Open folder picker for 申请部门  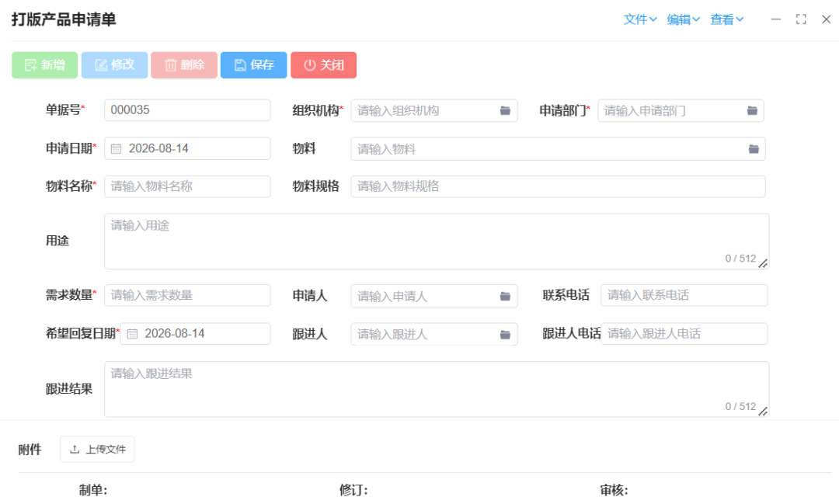(x=752, y=111)
